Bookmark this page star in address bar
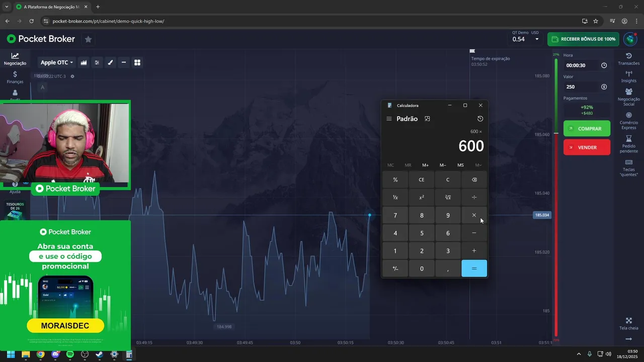The height and width of the screenshot is (362, 644). 596,21
